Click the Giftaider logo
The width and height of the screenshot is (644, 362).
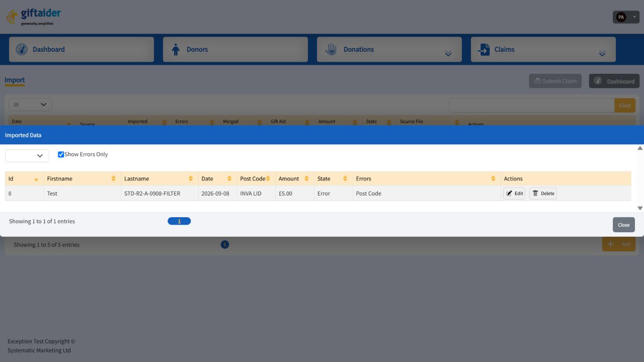pos(33,17)
